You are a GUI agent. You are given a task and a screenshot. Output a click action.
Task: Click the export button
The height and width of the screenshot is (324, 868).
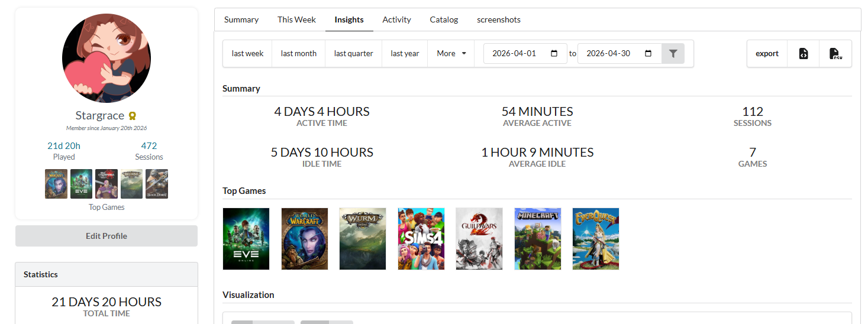click(x=767, y=53)
